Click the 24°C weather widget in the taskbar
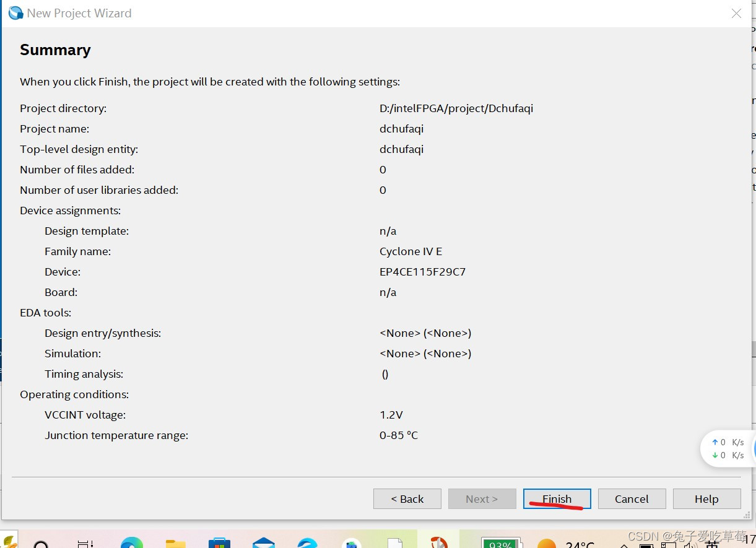This screenshot has height=548, width=756. pyautogui.click(x=566, y=543)
